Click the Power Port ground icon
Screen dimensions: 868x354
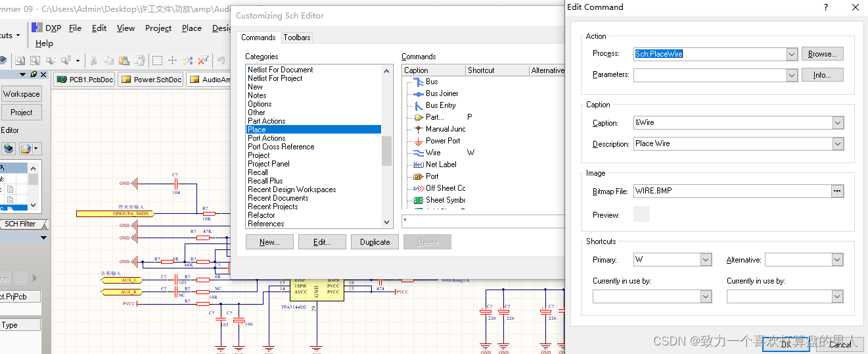(x=417, y=141)
